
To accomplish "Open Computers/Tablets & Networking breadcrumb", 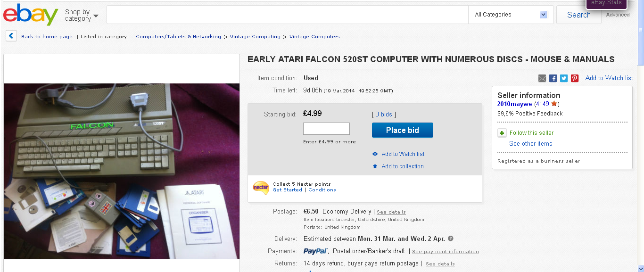I will tap(178, 36).
